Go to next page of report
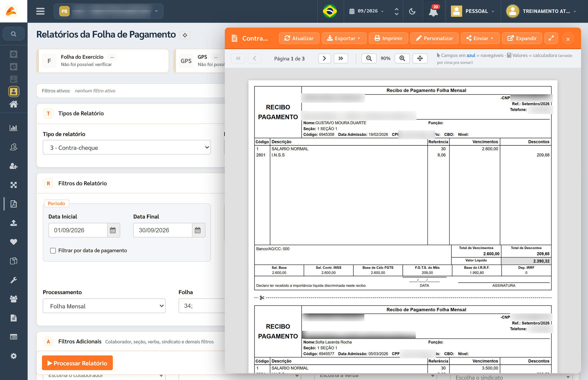This screenshot has width=588, height=380. click(324, 58)
